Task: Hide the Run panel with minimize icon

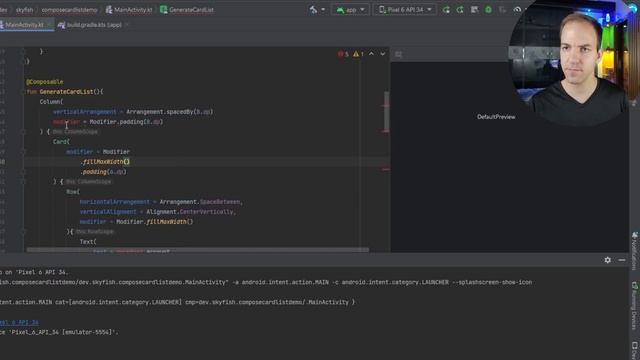Action: pos(622,260)
